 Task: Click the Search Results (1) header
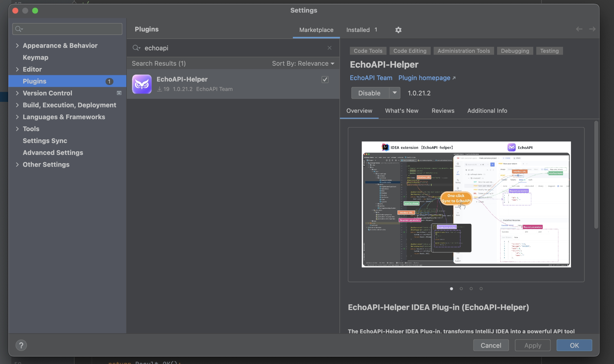click(159, 64)
